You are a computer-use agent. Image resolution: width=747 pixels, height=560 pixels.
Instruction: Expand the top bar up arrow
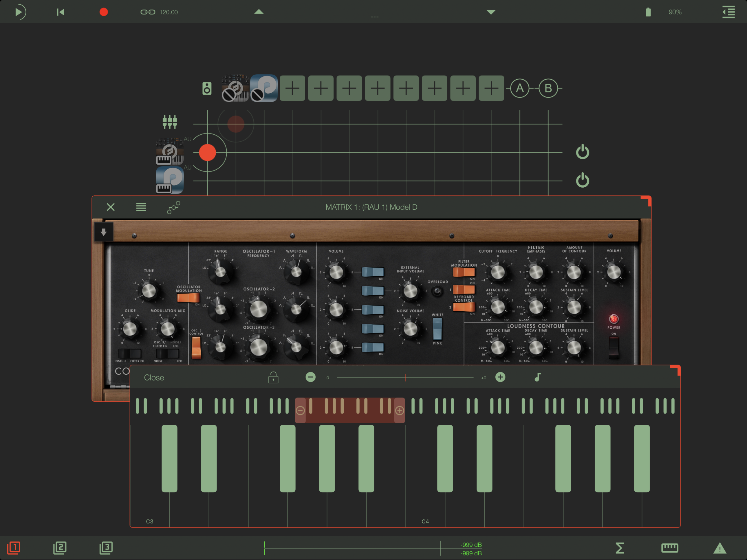(x=259, y=12)
